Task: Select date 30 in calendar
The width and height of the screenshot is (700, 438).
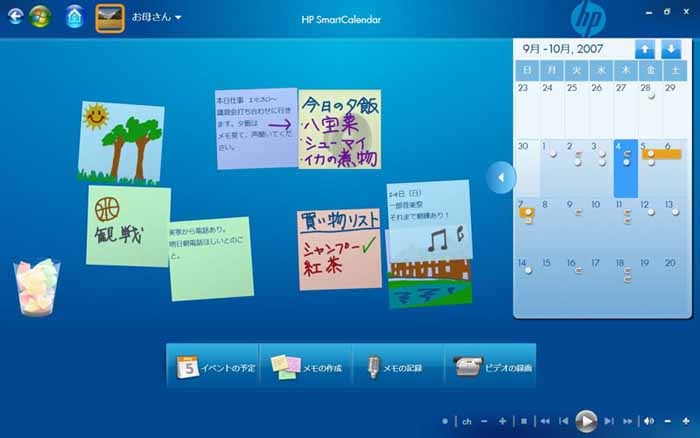Action: pyautogui.click(x=527, y=168)
